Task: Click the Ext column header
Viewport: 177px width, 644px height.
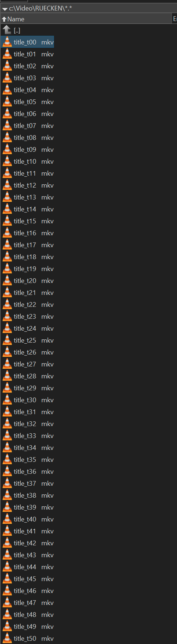Action: tap(175, 19)
